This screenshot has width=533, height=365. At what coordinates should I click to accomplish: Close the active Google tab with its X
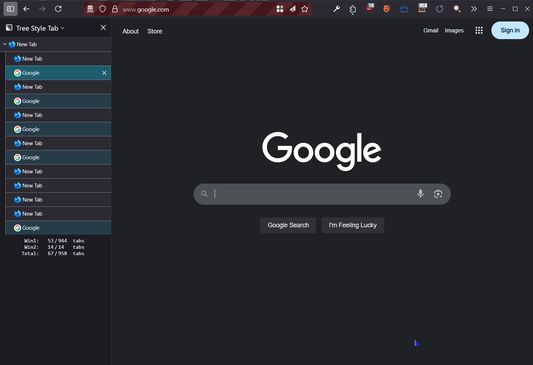point(104,73)
